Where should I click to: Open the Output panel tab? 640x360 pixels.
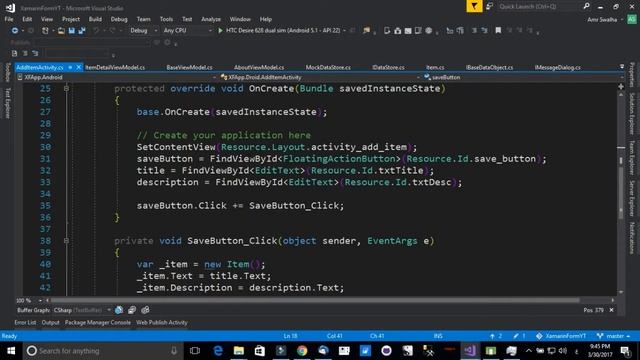(x=50, y=322)
